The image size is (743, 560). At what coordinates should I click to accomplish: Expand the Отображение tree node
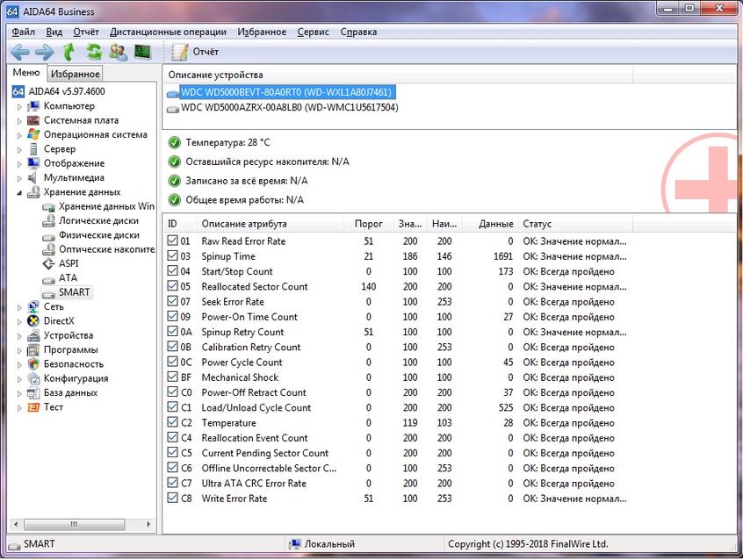click(x=19, y=164)
